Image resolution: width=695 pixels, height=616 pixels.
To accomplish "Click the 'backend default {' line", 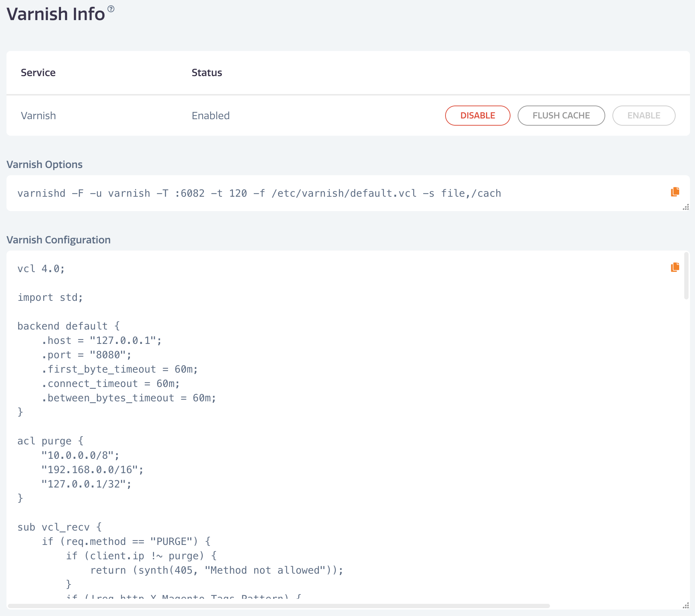I will click(69, 326).
